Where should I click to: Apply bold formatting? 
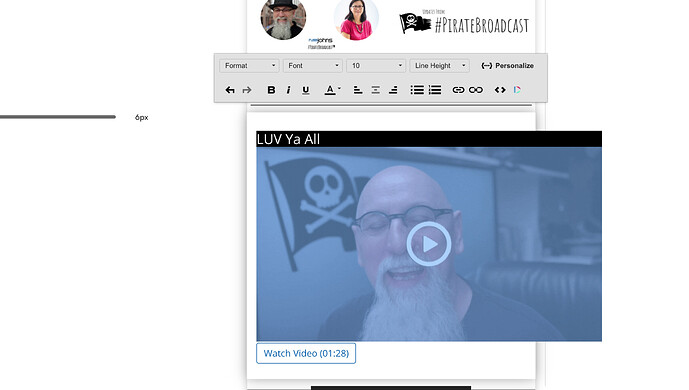(x=271, y=90)
